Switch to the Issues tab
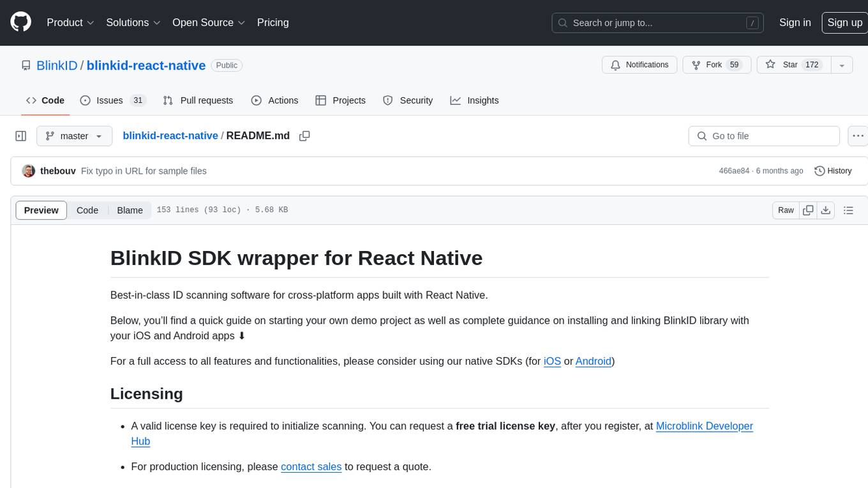868x488 pixels. pos(113,100)
